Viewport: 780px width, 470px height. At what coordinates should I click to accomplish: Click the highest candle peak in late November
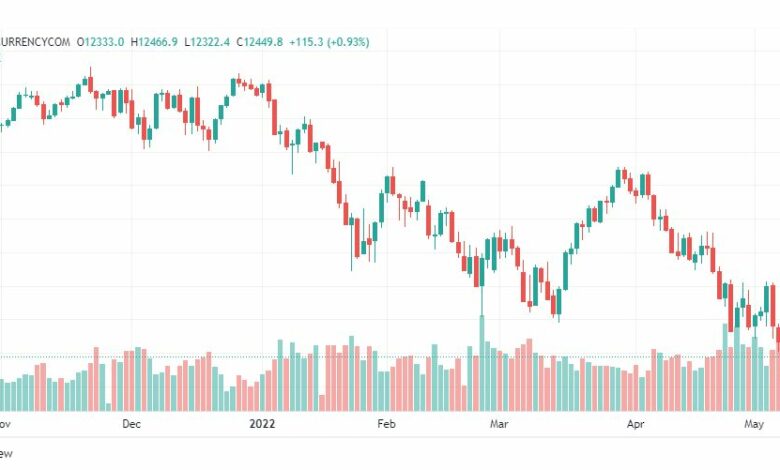click(91, 80)
